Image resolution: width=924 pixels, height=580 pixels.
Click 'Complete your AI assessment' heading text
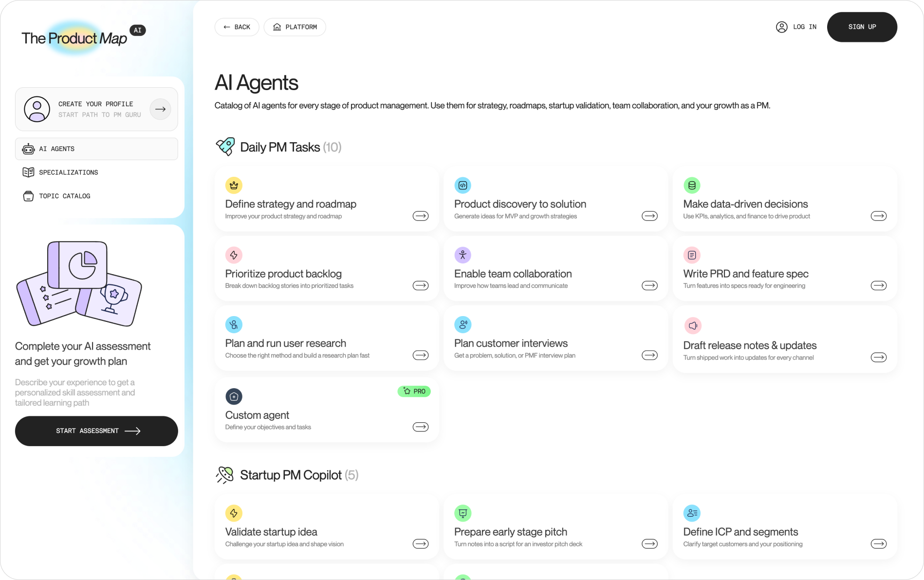(x=83, y=354)
